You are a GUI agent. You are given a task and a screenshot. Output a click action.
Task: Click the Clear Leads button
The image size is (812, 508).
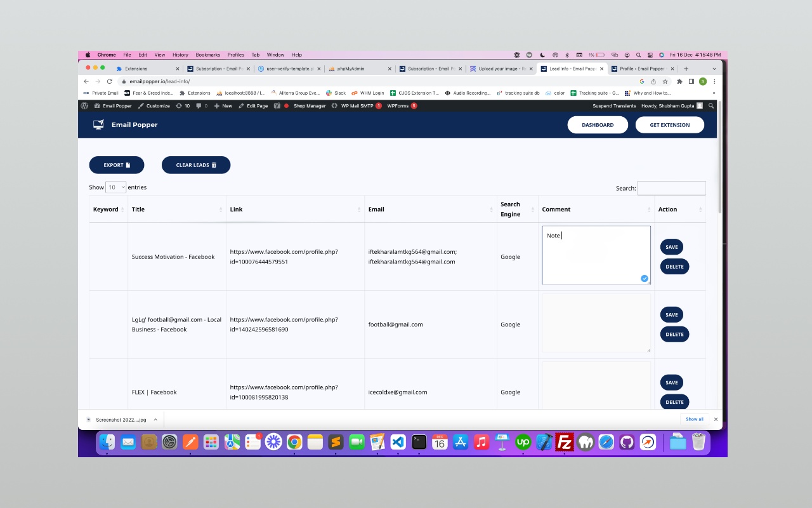tap(196, 165)
